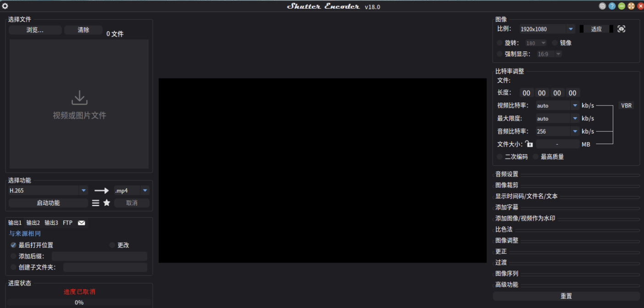Open the email envelope icon beside FTP
The width and height of the screenshot is (644, 308).
(81, 223)
